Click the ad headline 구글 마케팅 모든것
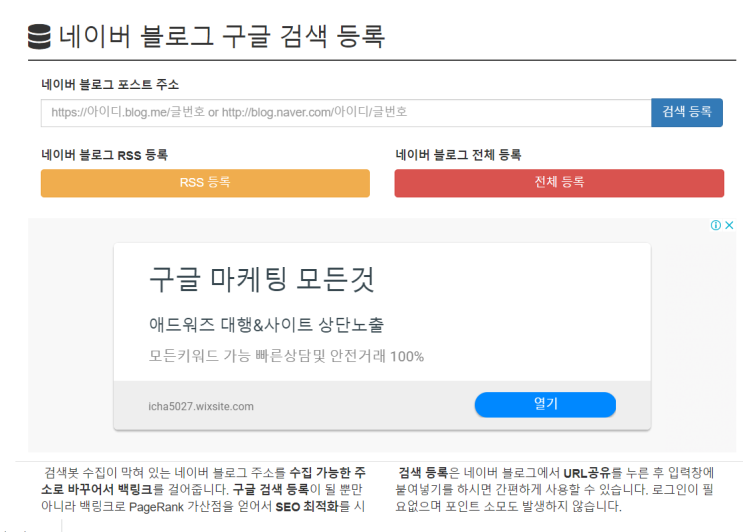 coord(262,279)
